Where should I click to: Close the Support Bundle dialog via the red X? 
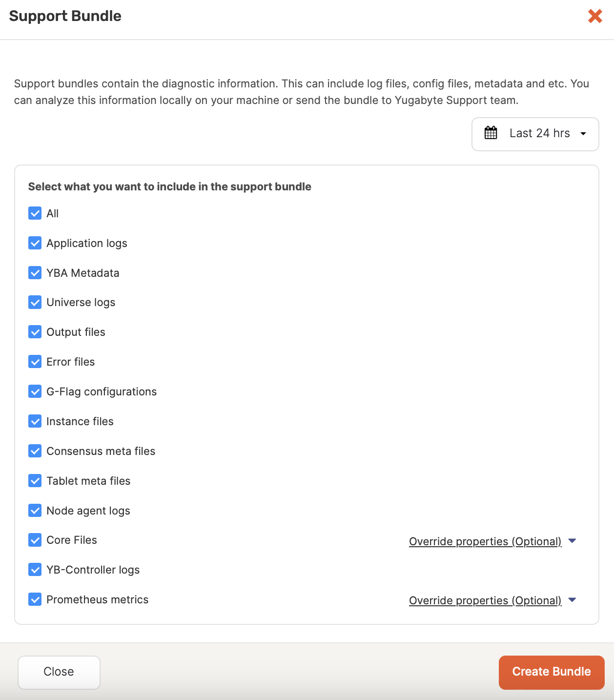(595, 16)
